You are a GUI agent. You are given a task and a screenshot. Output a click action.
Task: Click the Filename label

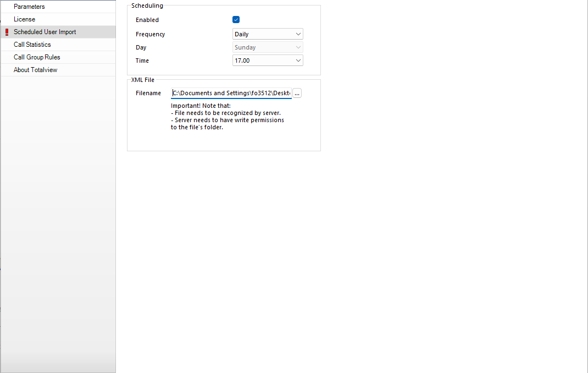click(148, 93)
